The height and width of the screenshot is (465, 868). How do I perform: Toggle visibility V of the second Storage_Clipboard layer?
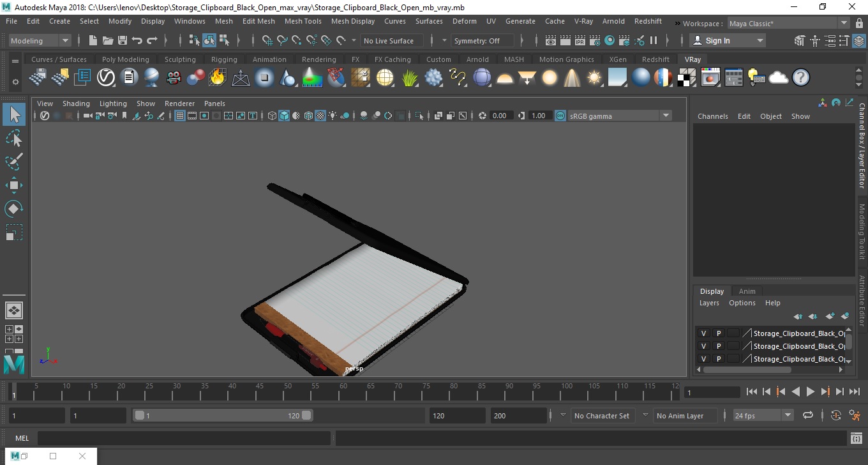click(703, 346)
